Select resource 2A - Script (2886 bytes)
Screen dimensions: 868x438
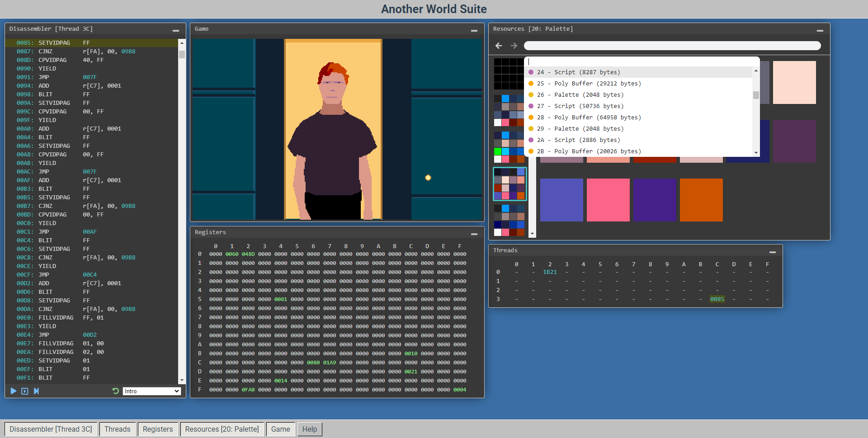tap(638, 140)
